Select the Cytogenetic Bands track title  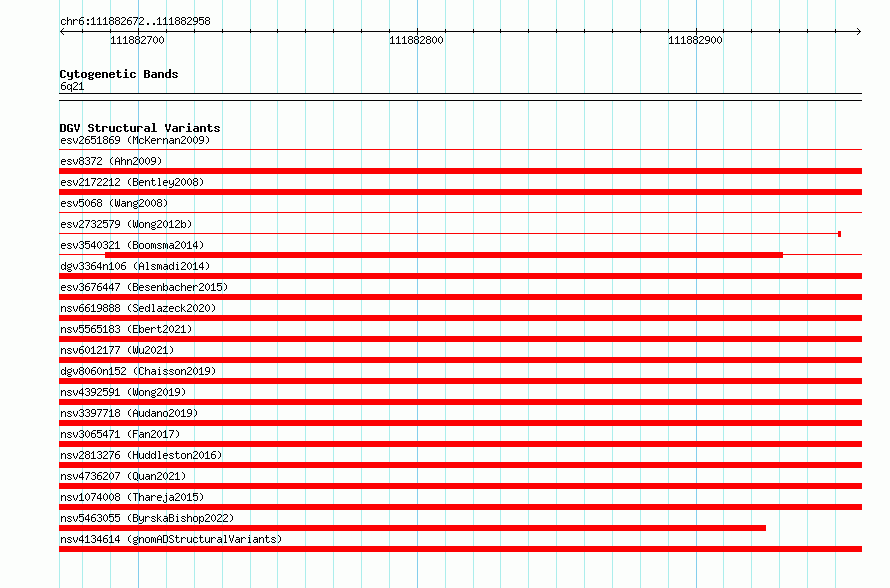click(x=119, y=74)
